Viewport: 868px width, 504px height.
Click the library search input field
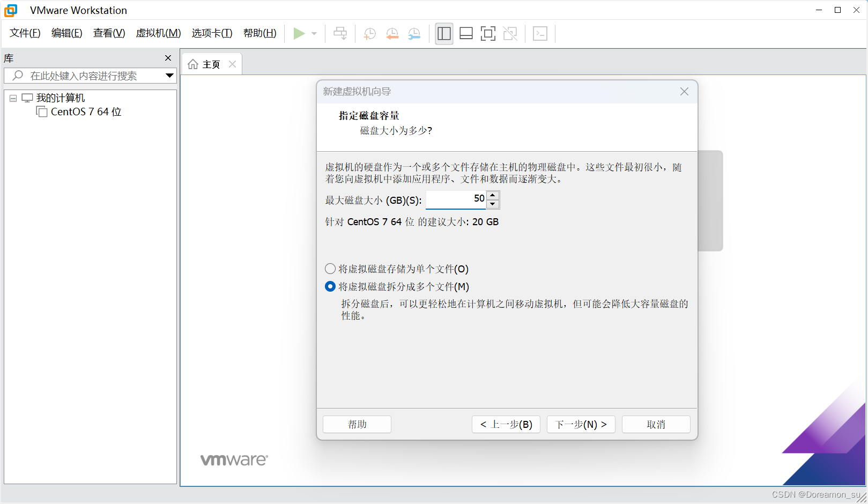(90, 76)
